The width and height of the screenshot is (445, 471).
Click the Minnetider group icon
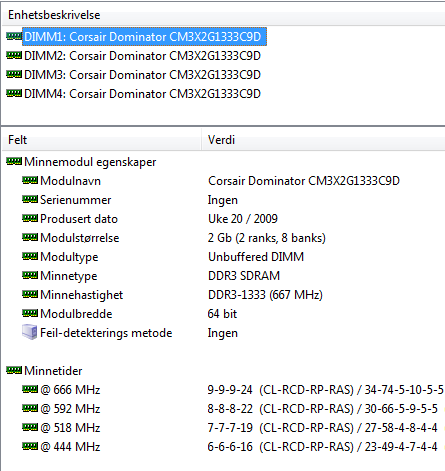(14, 370)
